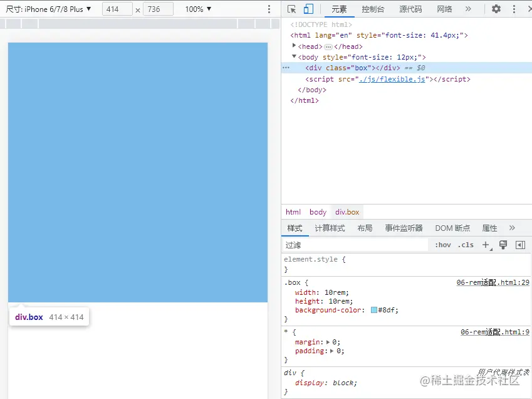Open the iPhone 6/7/8 Plus device dropdown
Screen dimensions: 532x399
pos(50,9)
